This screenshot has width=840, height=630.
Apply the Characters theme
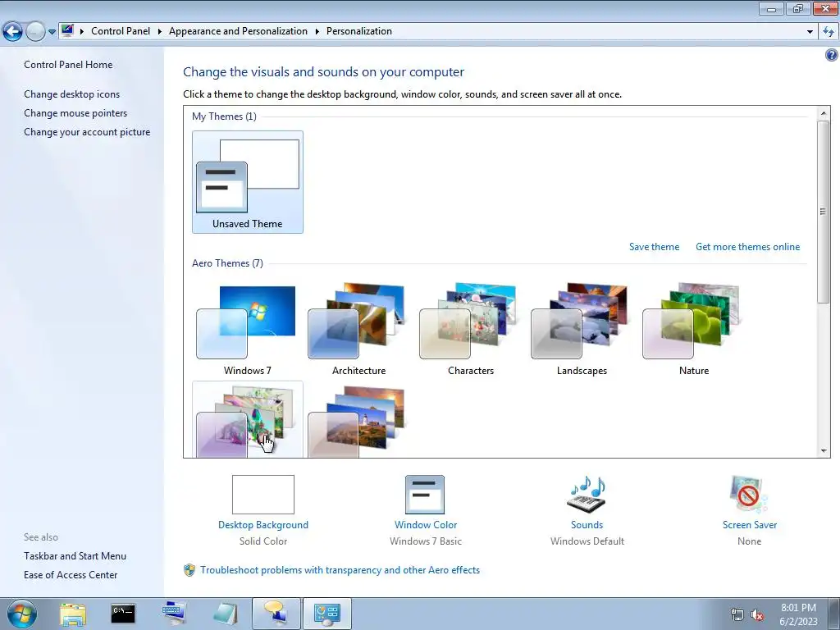[x=470, y=329]
